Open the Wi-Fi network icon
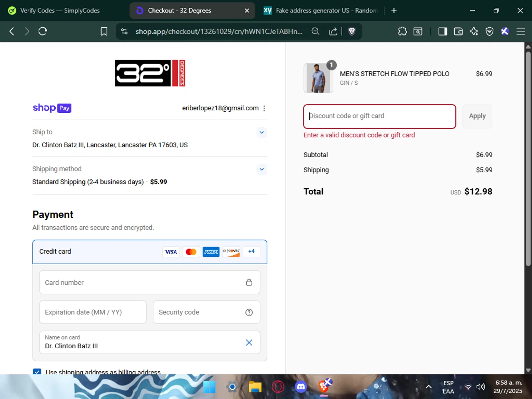 point(468,387)
